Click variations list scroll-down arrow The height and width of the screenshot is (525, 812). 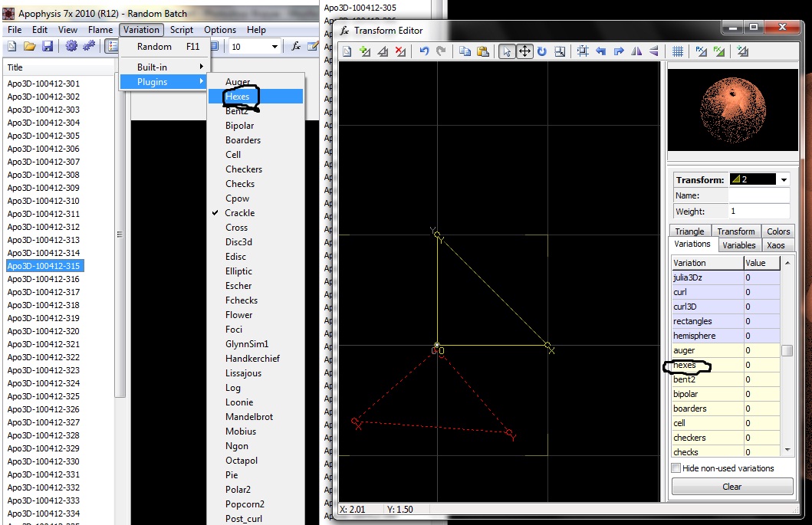787,450
